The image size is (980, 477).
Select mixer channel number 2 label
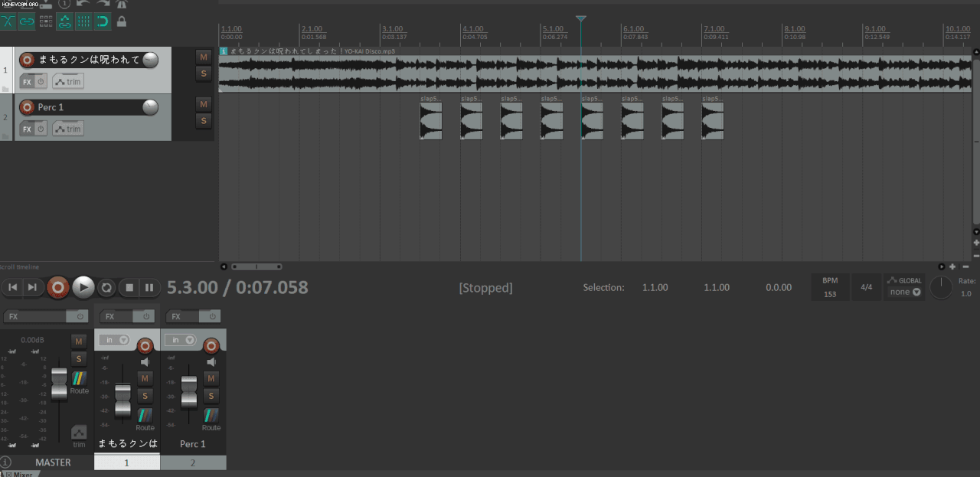193,462
